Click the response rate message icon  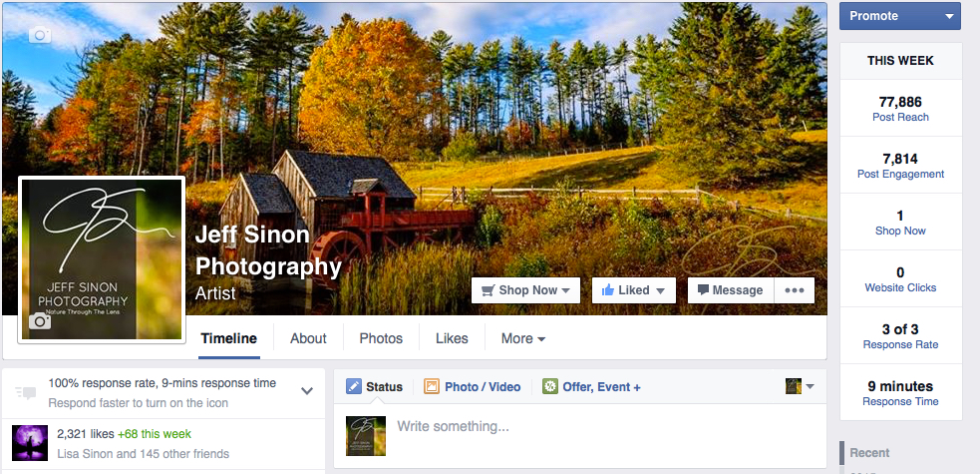(x=26, y=393)
